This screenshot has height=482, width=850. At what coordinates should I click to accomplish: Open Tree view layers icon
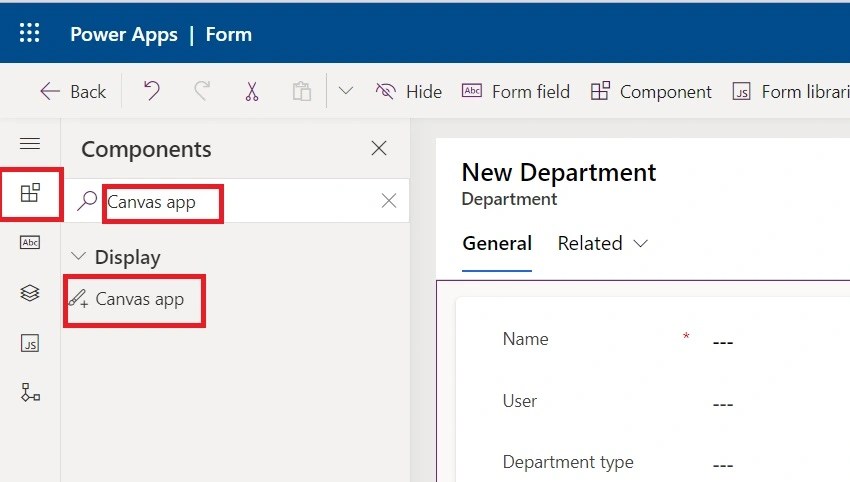point(30,293)
